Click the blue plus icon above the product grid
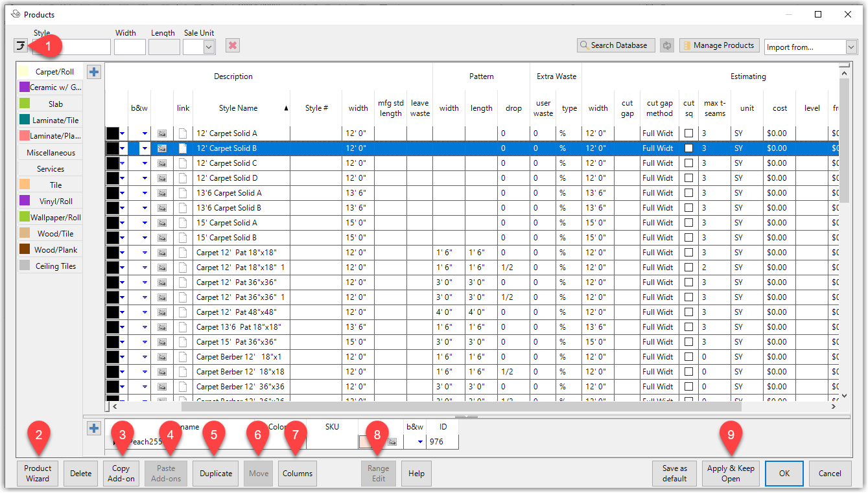The height and width of the screenshot is (493, 868). [x=94, y=72]
